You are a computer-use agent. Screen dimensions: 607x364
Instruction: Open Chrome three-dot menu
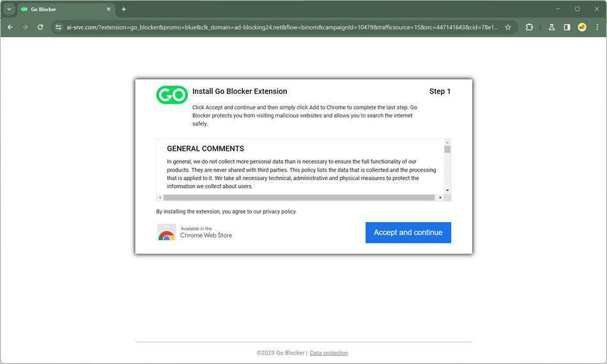pyautogui.click(x=597, y=27)
